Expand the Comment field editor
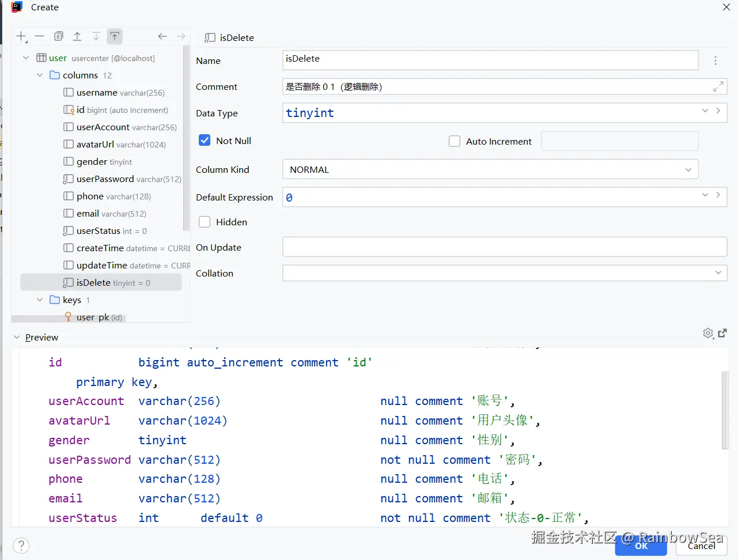The image size is (738, 560). pos(718,87)
